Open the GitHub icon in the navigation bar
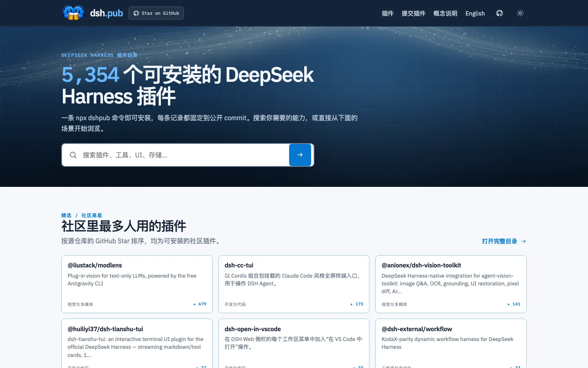This screenshot has width=588, height=368. coord(499,13)
